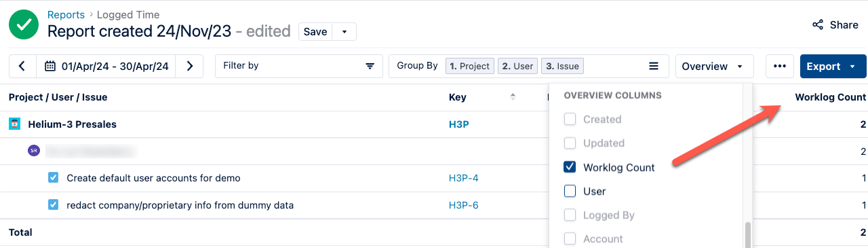This screenshot has height=248, width=868.
Task: Toggle checkbox for redact company info issue
Action: (x=54, y=205)
